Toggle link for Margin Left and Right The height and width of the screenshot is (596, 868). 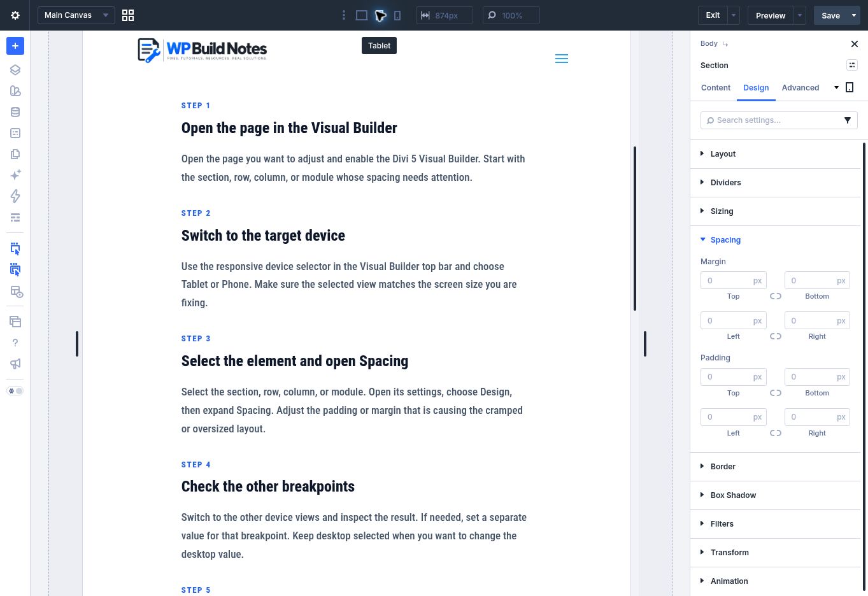(776, 336)
